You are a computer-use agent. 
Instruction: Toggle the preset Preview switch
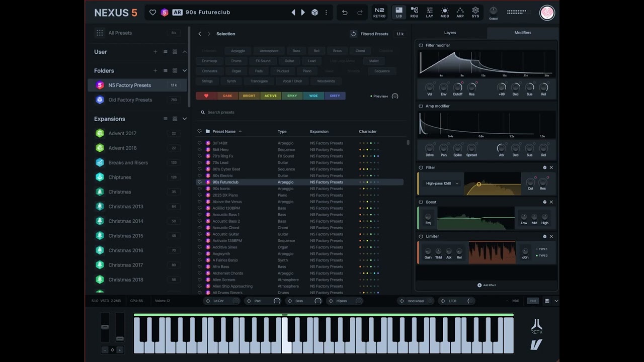point(395,96)
